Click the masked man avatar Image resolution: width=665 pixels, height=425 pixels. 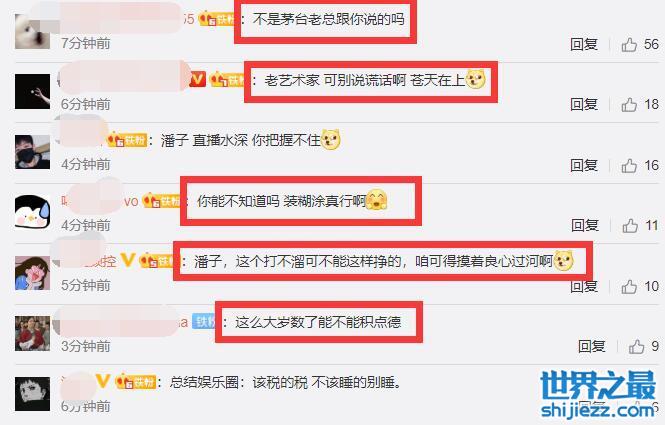click(x=32, y=152)
